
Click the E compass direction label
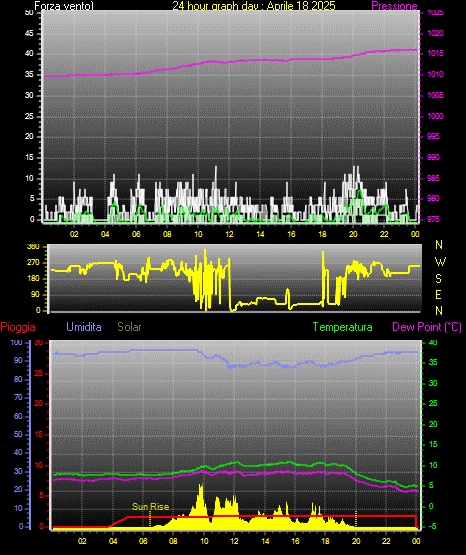coord(438,294)
